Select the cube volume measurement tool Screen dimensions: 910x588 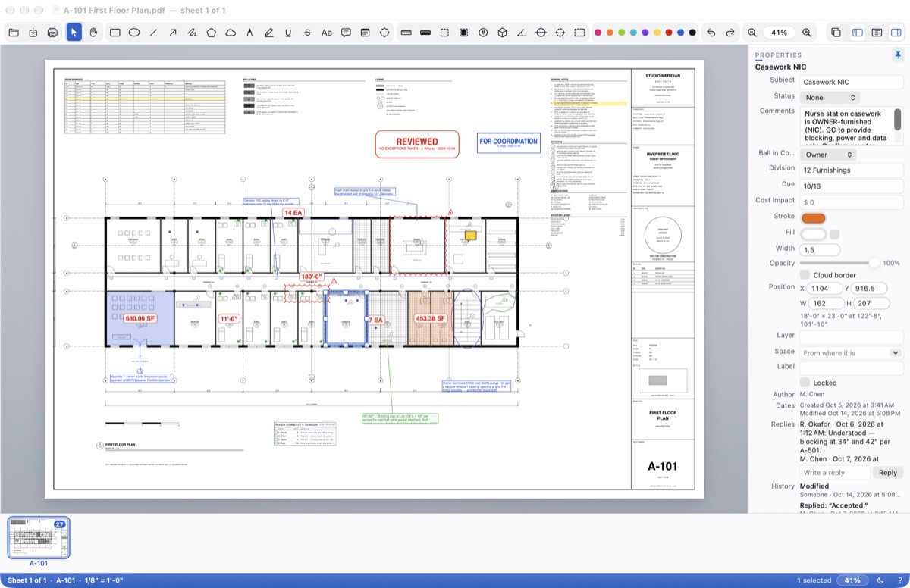(502, 33)
